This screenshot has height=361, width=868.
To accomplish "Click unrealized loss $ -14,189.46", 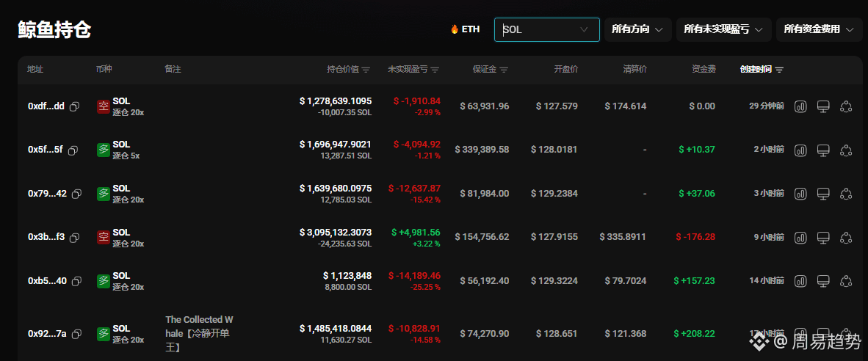I will (x=415, y=276).
